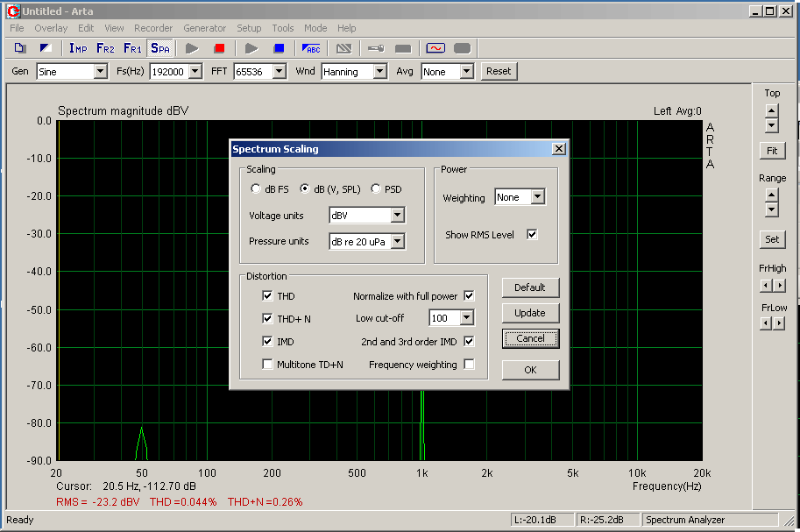The width and height of the screenshot is (800, 532).
Task: Click the ABC text overlay toolbar icon
Action: [311, 48]
